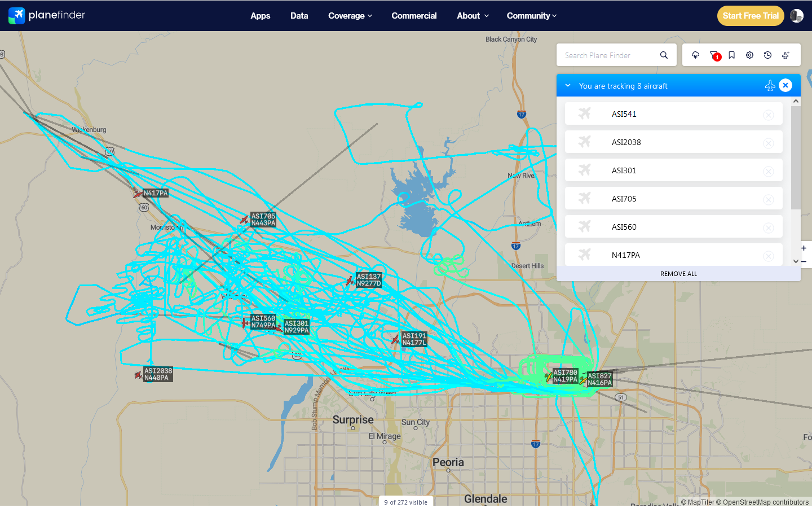
Task: Select N417PA in the tracked list
Action: click(x=674, y=255)
